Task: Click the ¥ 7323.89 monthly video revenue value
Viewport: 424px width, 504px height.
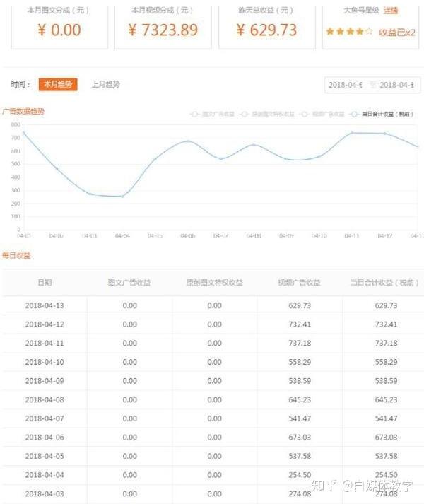Action: point(163,30)
